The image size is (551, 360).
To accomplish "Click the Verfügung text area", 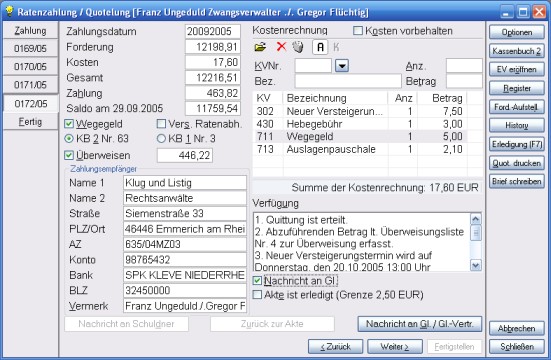I will [x=362, y=242].
